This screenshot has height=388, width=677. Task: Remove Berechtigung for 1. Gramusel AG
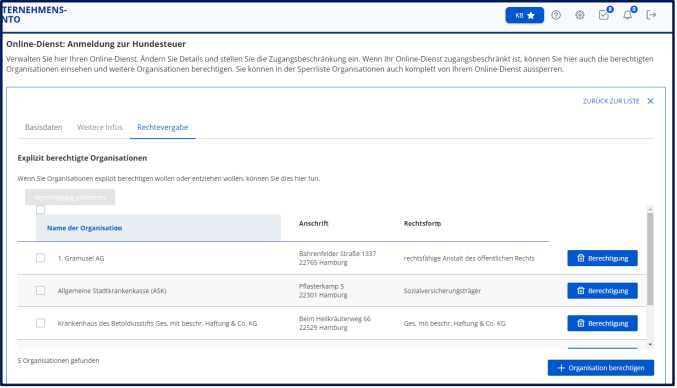pyautogui.click(x=604, y=259)
